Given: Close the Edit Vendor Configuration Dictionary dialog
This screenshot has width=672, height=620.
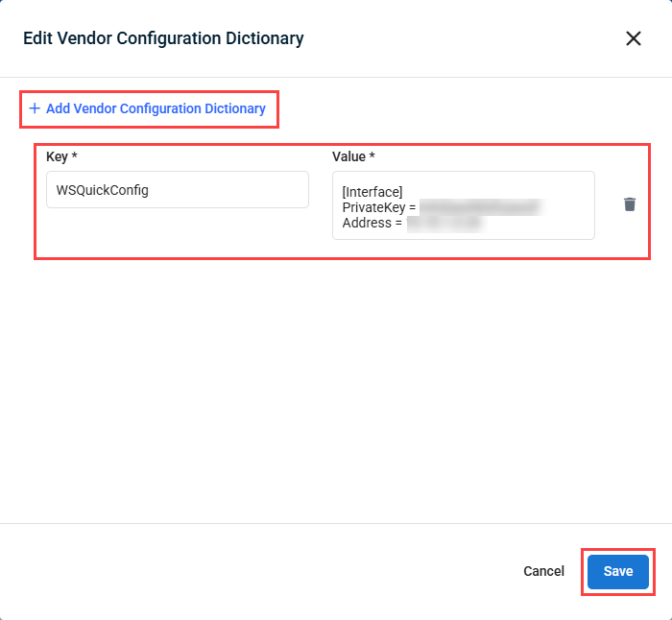Looking at the screenshot, I should (634, 38).
